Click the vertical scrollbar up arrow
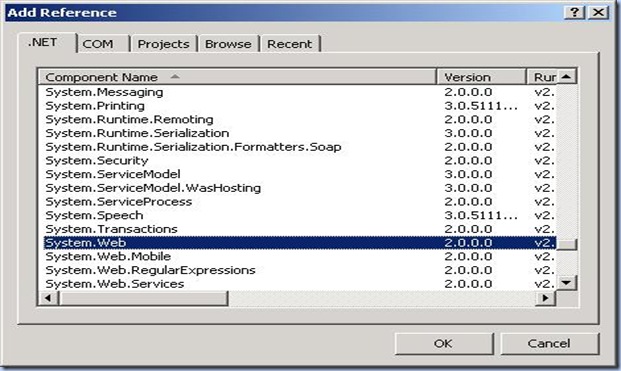621x371 pixels. pyautogui.click(x=566, y=76)
